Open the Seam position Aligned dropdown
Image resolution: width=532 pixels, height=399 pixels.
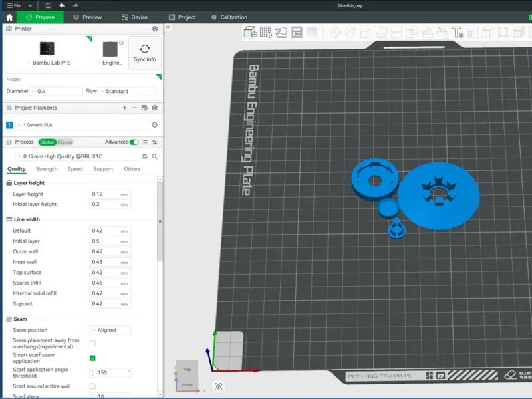coord(110,330)
